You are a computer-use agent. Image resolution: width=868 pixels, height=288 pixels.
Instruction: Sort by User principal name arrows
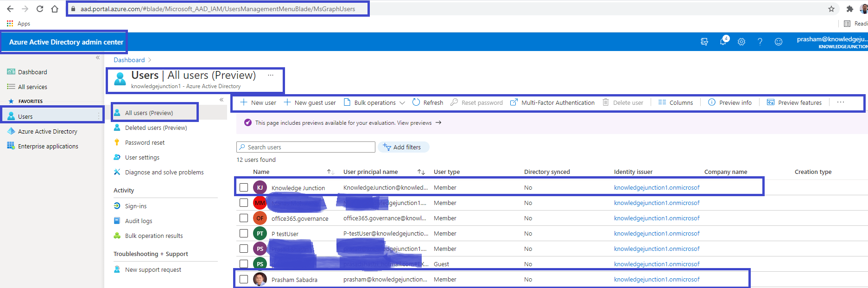pos(421,172)
